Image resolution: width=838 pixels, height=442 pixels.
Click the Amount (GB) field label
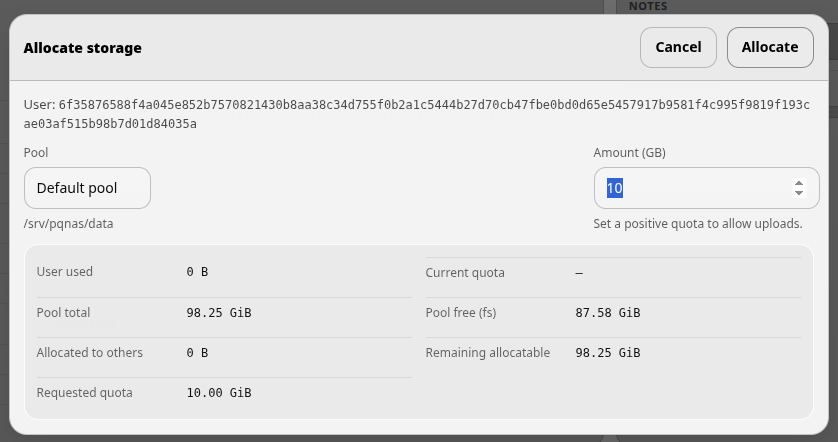(x=629, y=153)
